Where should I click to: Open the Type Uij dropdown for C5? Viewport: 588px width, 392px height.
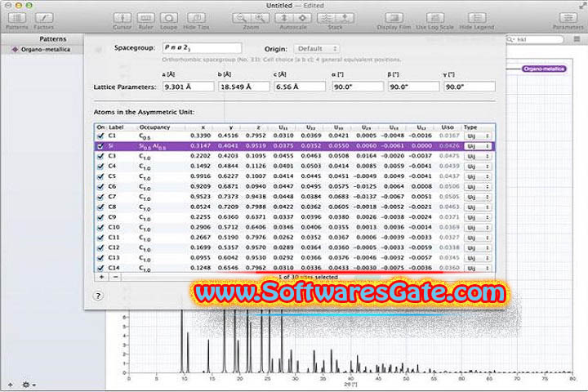coord(478,176)
